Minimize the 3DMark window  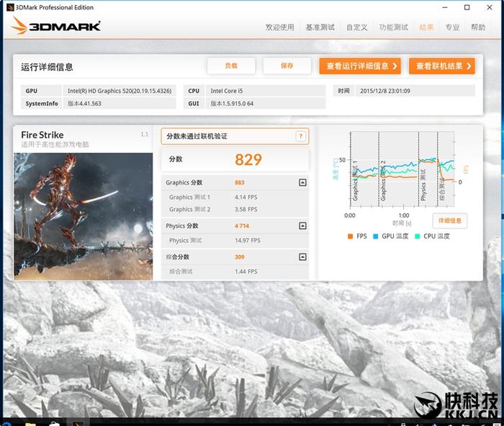point(445,7)
